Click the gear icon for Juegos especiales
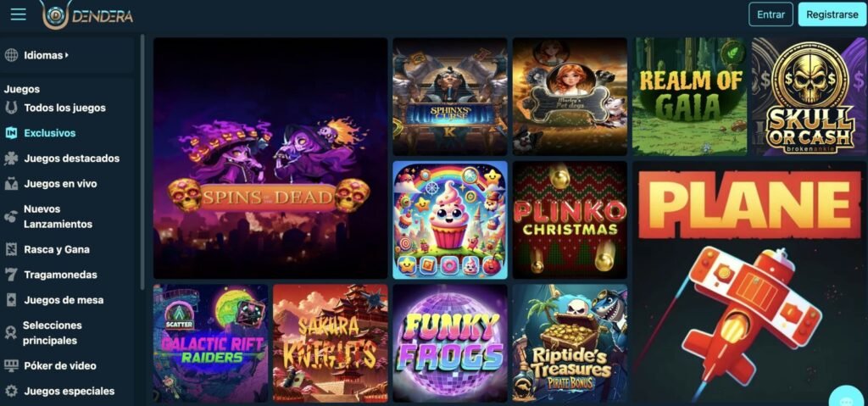This screenshot has width=868, height=406. point(11,391)
